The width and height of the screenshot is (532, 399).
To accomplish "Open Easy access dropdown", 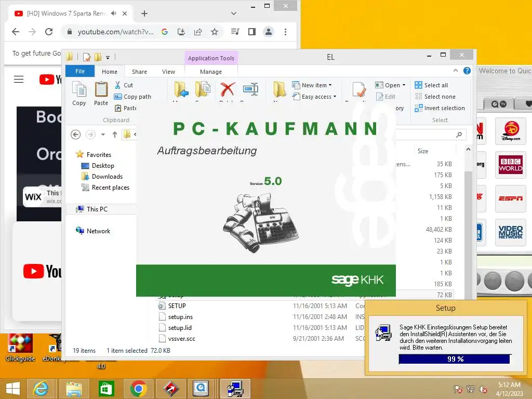I will (x=314, y=97).
